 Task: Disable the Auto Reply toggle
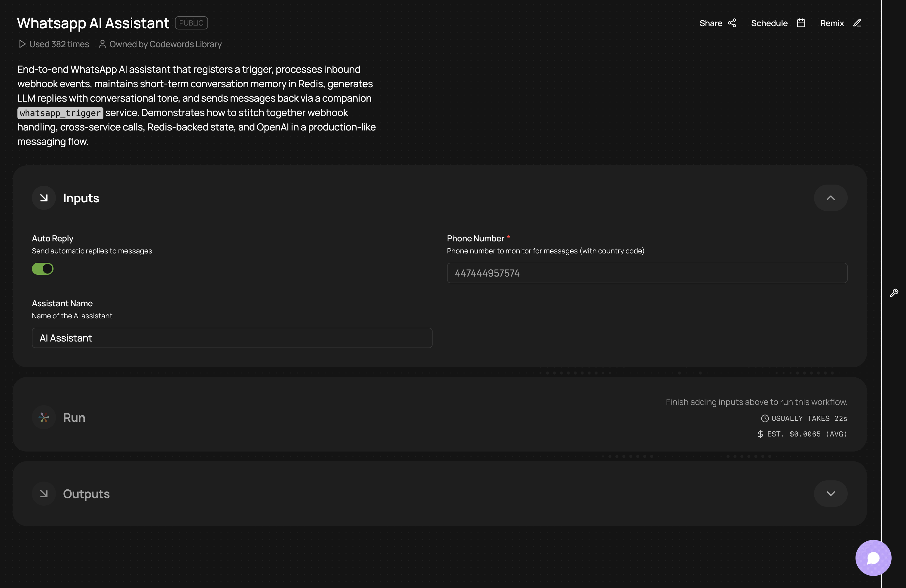43,269
